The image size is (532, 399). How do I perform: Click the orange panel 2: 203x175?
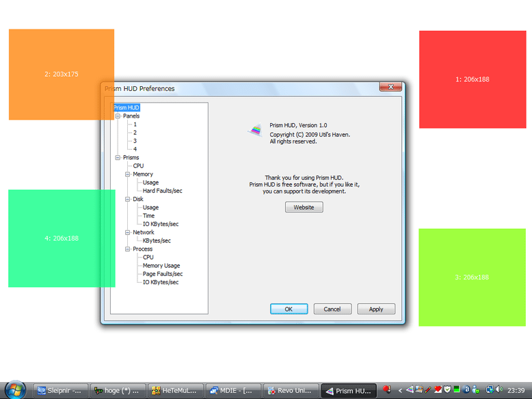tap(62, 74)
